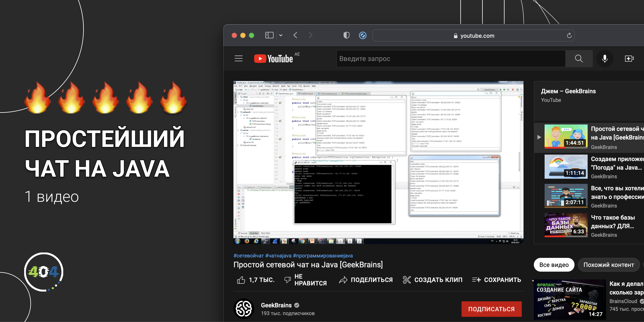Click the main video player frame

click(x=378, y=163)
